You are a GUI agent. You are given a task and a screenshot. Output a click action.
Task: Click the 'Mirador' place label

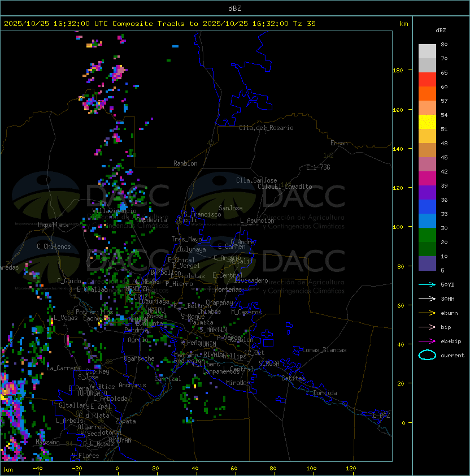coord(238,383)
